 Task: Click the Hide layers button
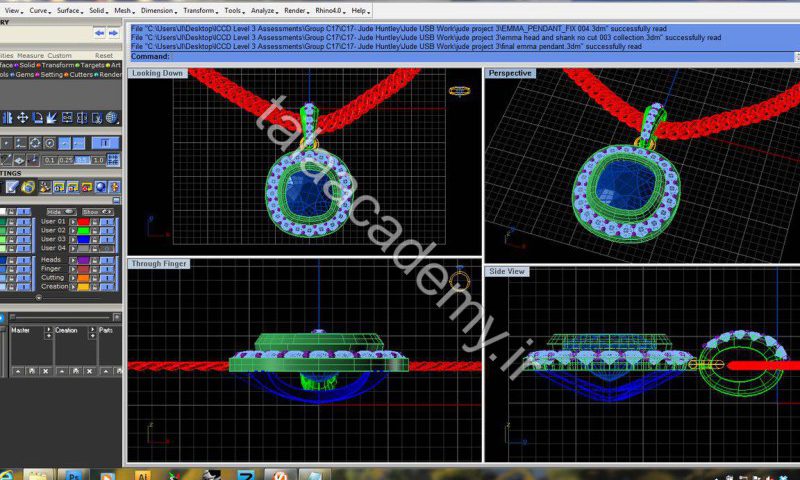[60, 211]
